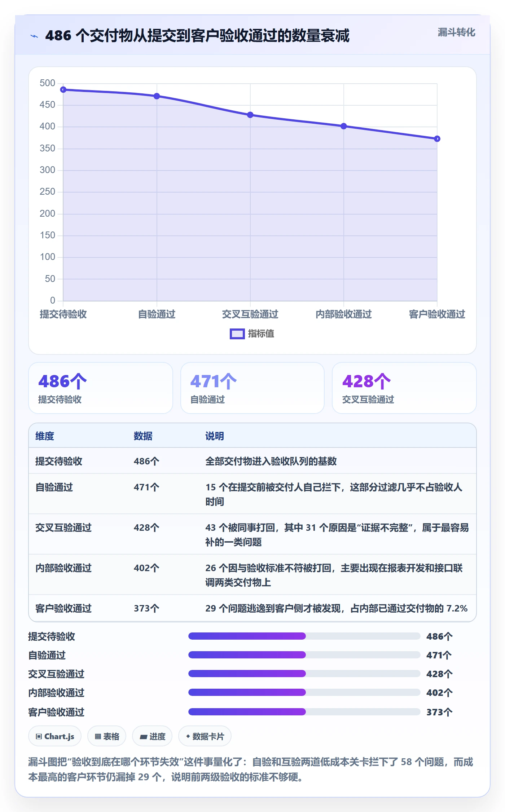This screenshot has width=505, height=812.
Task: Click the 373个 cell in the table
Action: (x=146, y=608)
